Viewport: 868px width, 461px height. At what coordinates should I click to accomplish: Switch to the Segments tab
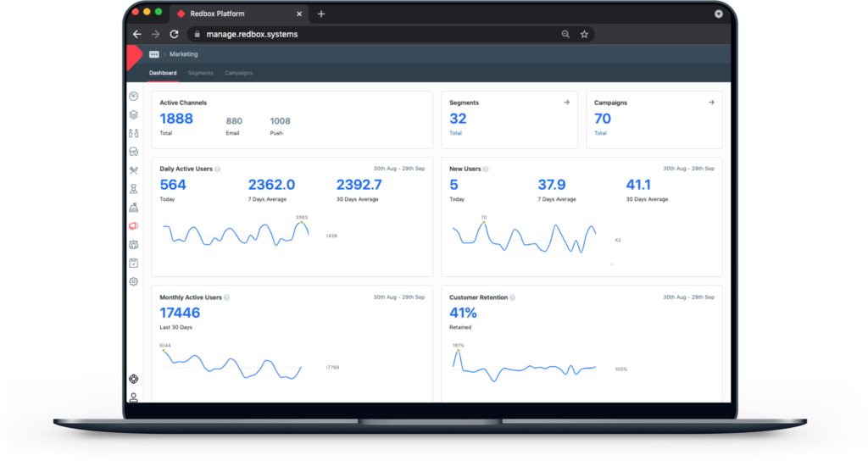tap(200, 73)
